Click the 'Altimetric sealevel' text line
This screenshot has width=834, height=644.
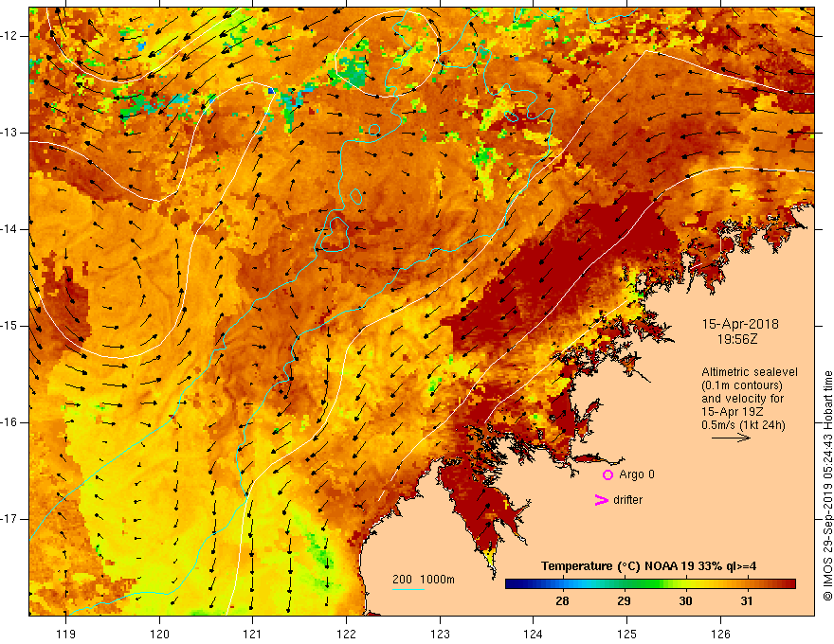click(x=750, y=372)
